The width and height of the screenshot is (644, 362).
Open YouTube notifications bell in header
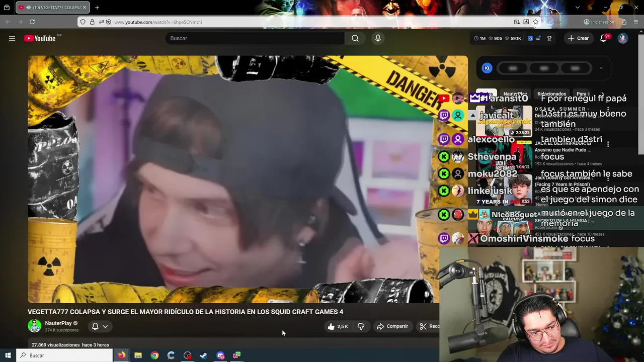[603, 38]
